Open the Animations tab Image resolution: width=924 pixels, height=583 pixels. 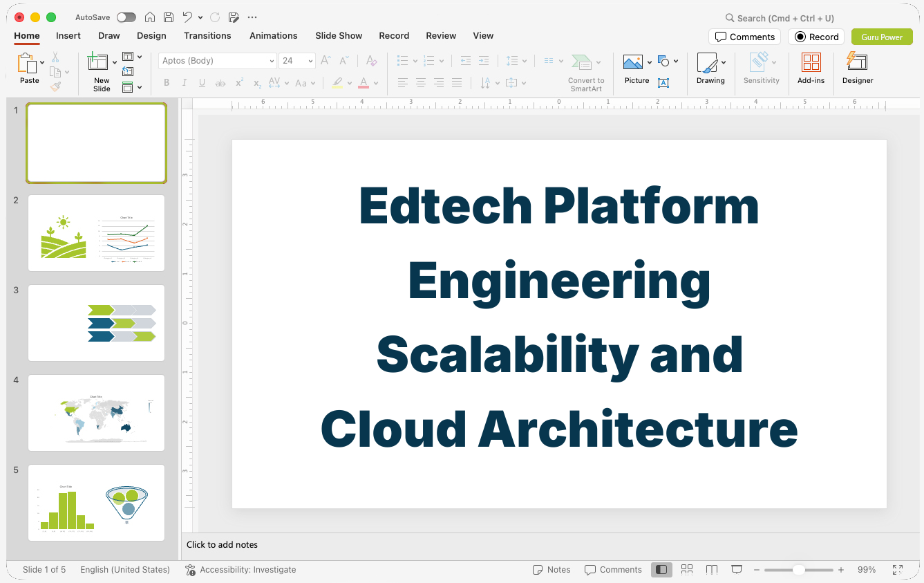pos(274,36)
